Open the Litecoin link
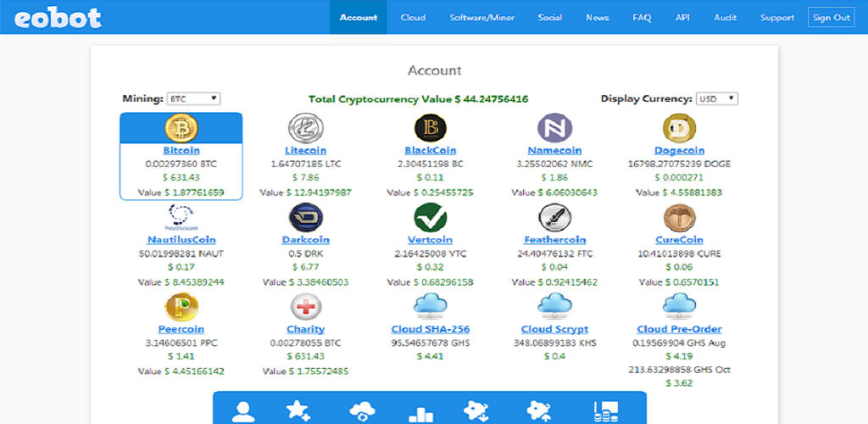This screenshot has width=868, height=424. 305,151
